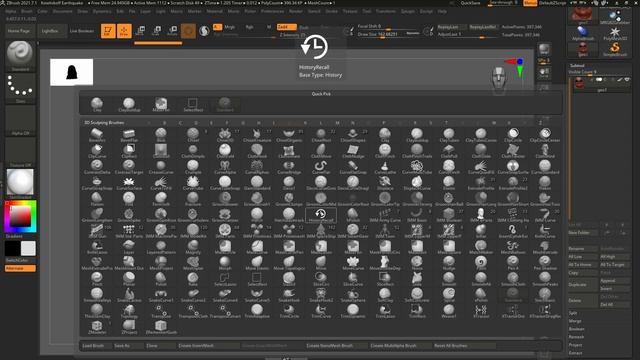The height and width of the screenshot is (360, 640).
Task: Toggle Alternate color button
Action: (20, 268)
